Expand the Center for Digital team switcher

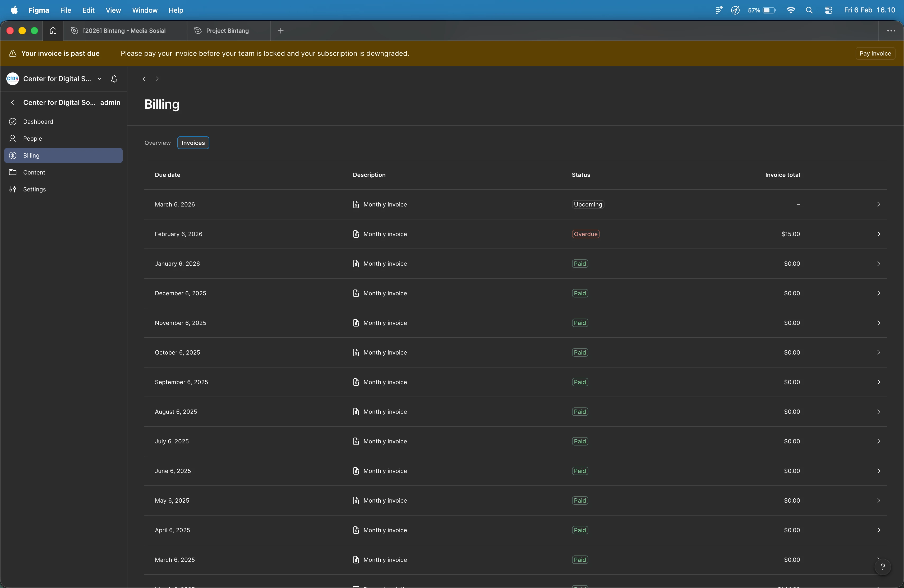pyautogui.click(x=99, y=79)
